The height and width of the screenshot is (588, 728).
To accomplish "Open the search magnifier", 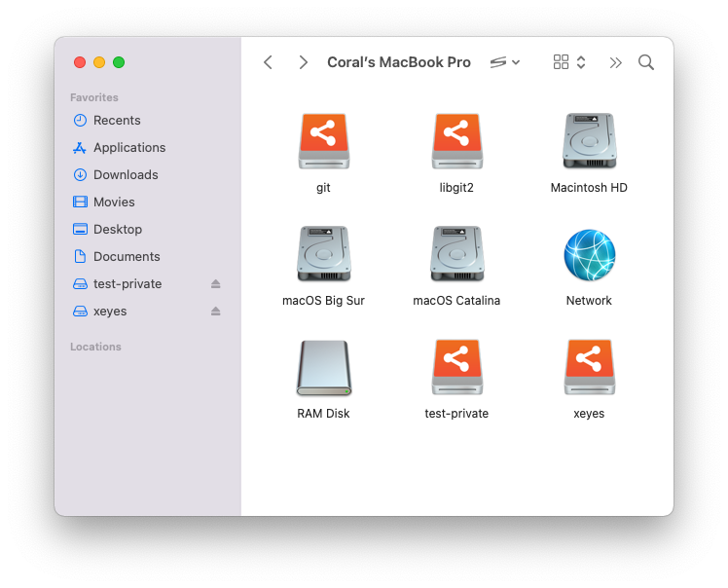I will pyautogui.click(x=646, y=62).
